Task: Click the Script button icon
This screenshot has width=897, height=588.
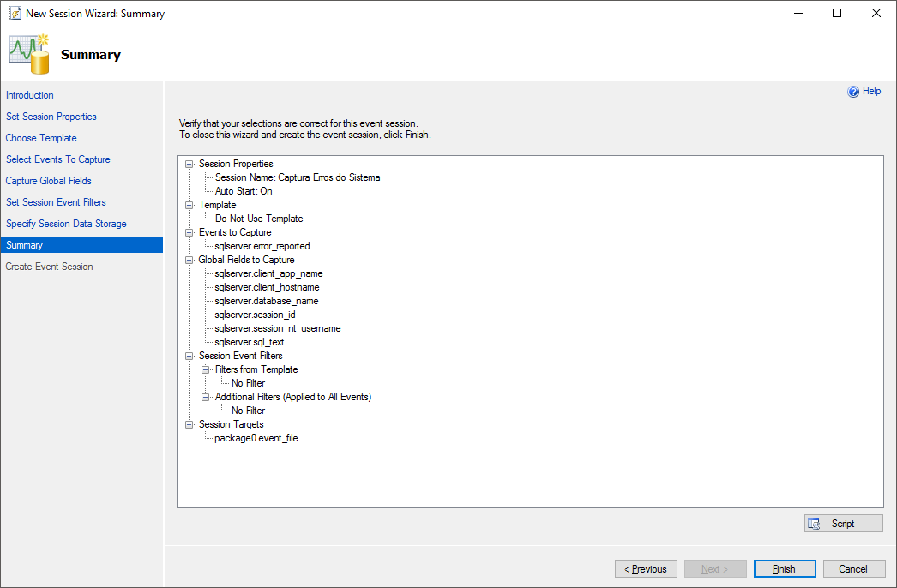Action: [813, 524]
